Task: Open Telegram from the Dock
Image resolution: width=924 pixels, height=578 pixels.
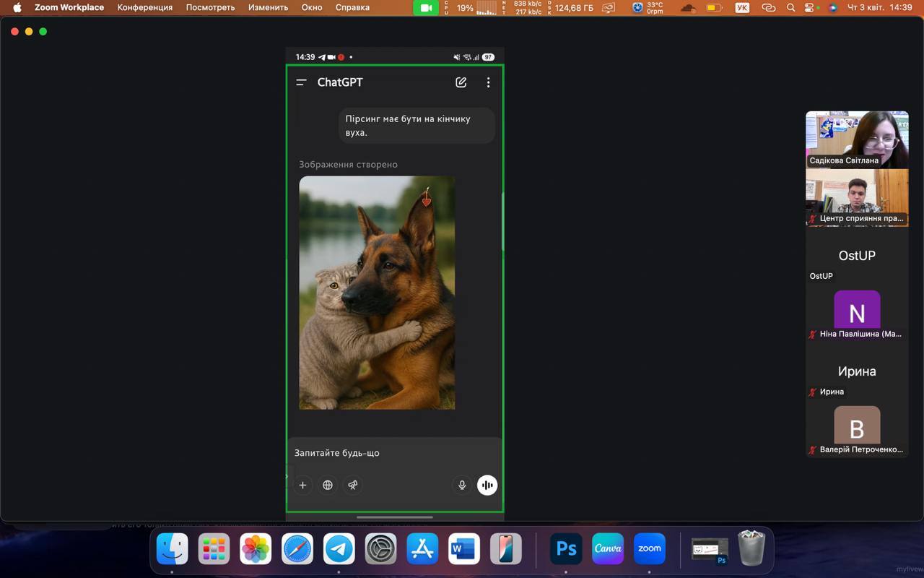Action: pyautogui.click(x=339, y=549)
